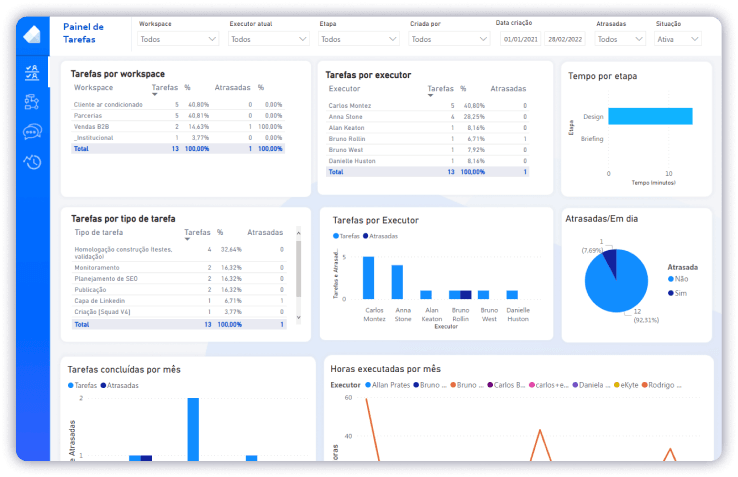This screenshot has height=477, width=738.
Task: Open the workflow diagram sidebar icon
Action: [32, 101]
